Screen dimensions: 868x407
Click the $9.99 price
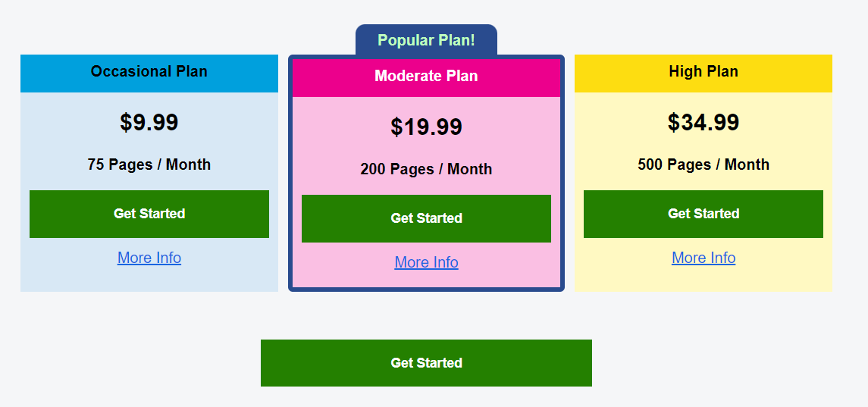click(149, 122)
